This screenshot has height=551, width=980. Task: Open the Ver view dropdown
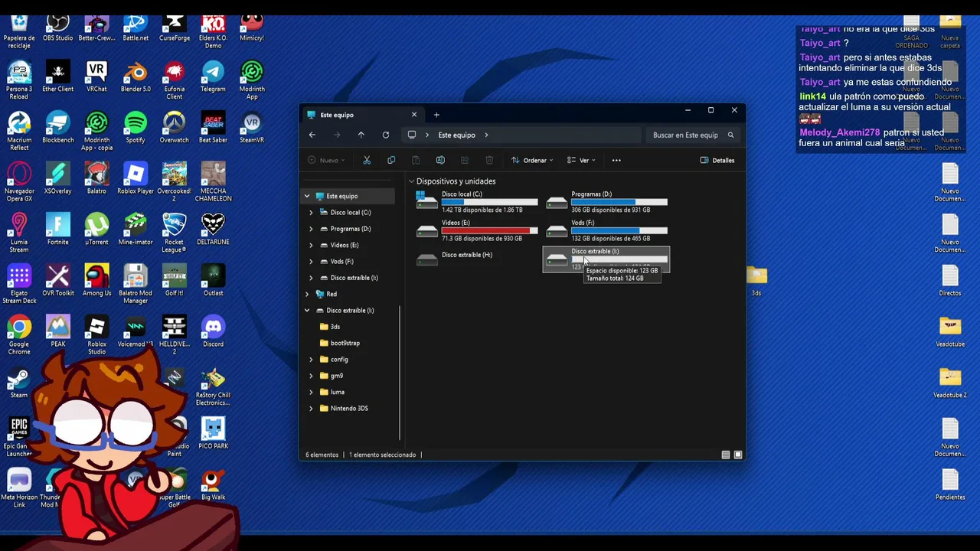581,160
